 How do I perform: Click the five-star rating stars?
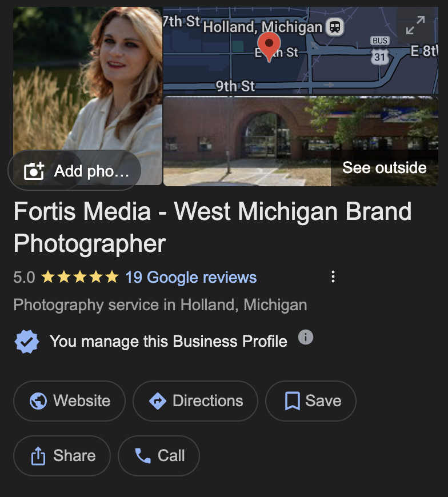(x=80, y=276)
